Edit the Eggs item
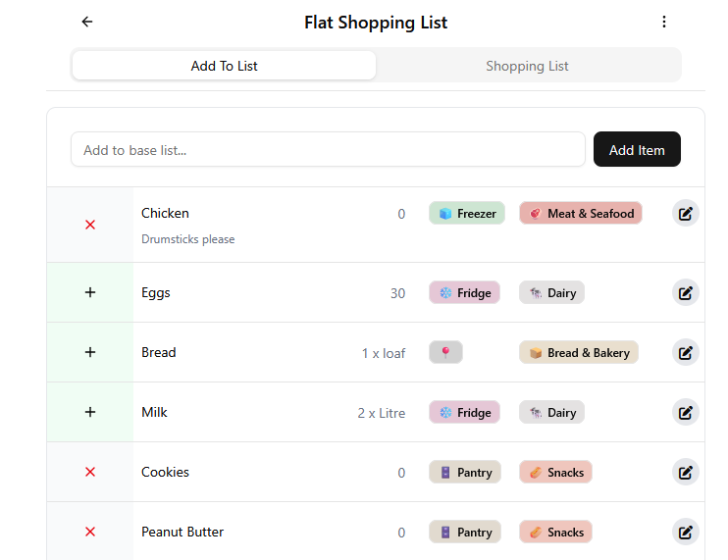The height and width of the screenshot is (560, 728). click(x=686, y=293)
